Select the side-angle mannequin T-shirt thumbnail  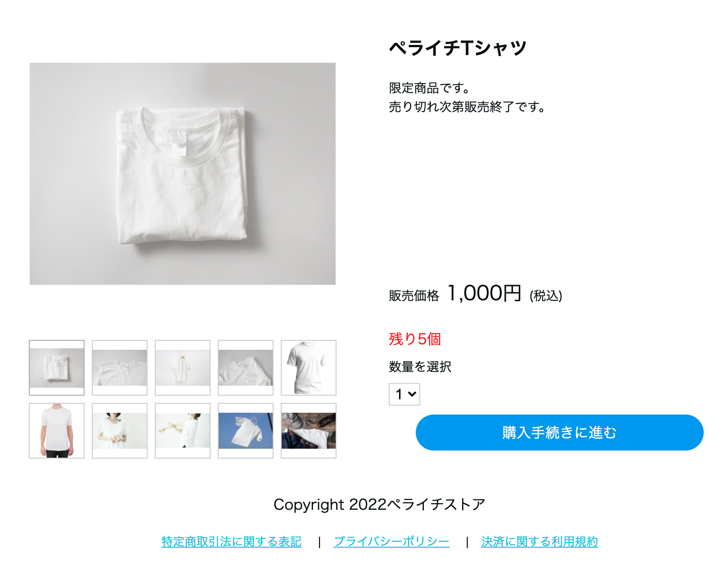tap(309, 368)
